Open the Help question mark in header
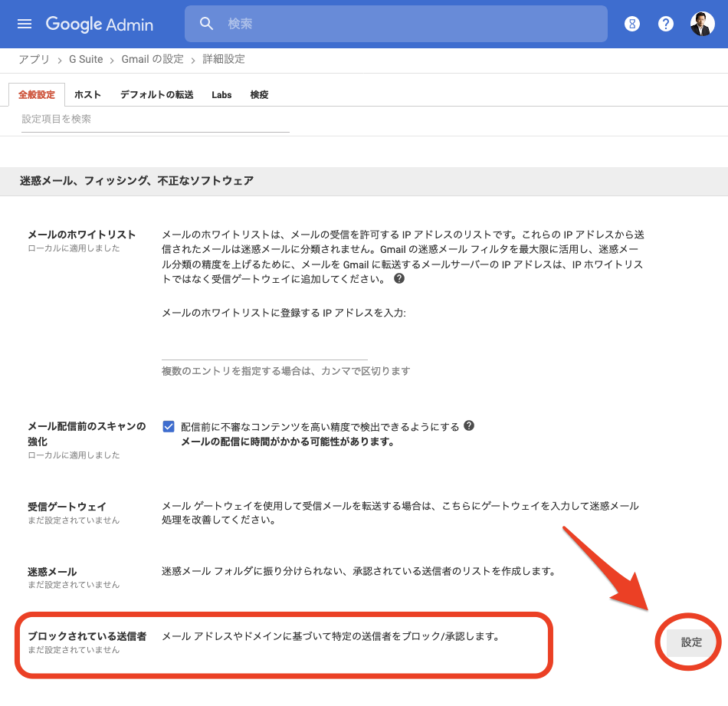The image size is (728, 706). [x=666, y=24]
